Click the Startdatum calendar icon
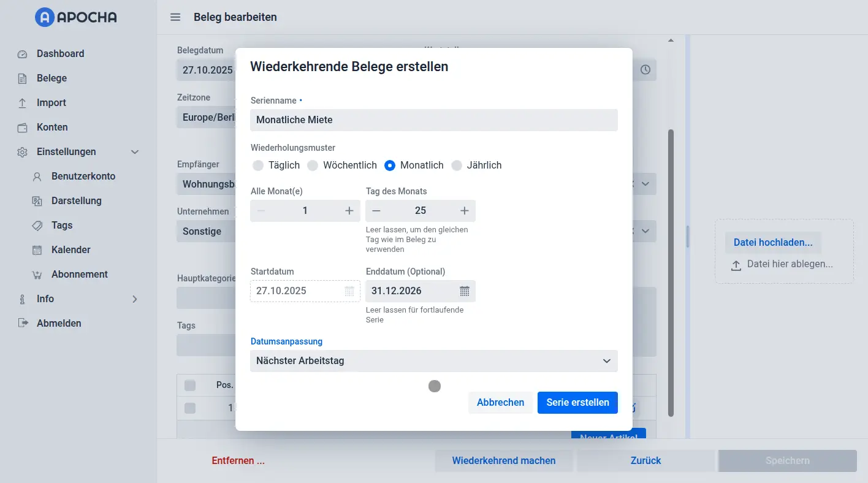 [349, 291]
